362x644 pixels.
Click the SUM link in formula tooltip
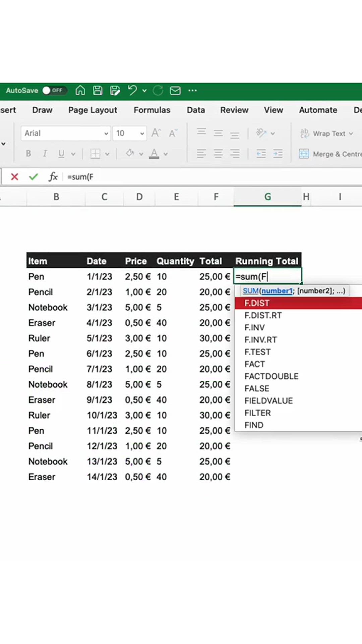click(250, 291)
